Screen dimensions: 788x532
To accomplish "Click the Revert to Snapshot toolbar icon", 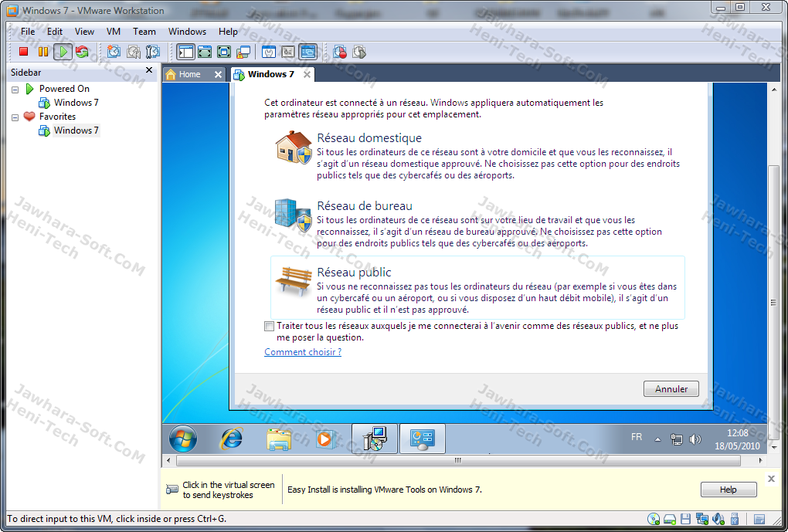I will tap(133, 51).
